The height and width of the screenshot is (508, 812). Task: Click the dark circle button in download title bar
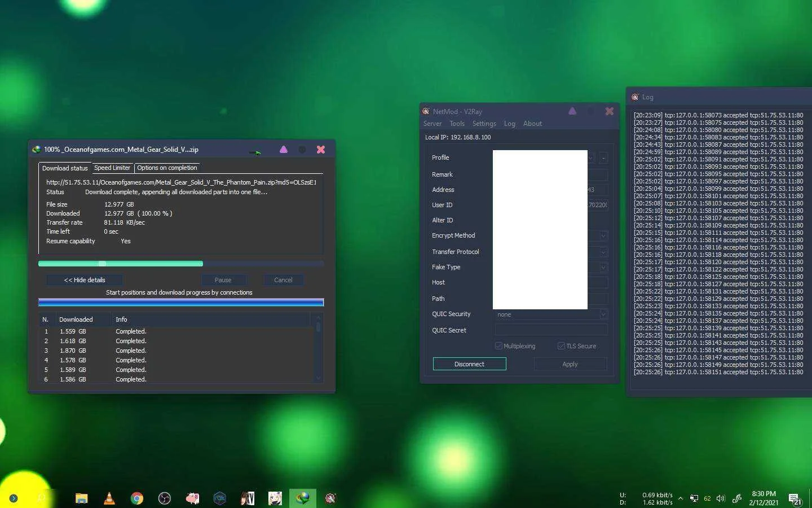click(302, 150)
